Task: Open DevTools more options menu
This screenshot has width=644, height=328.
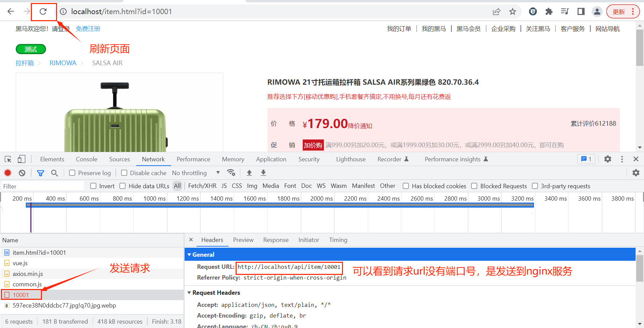Action: pos(622,159)
